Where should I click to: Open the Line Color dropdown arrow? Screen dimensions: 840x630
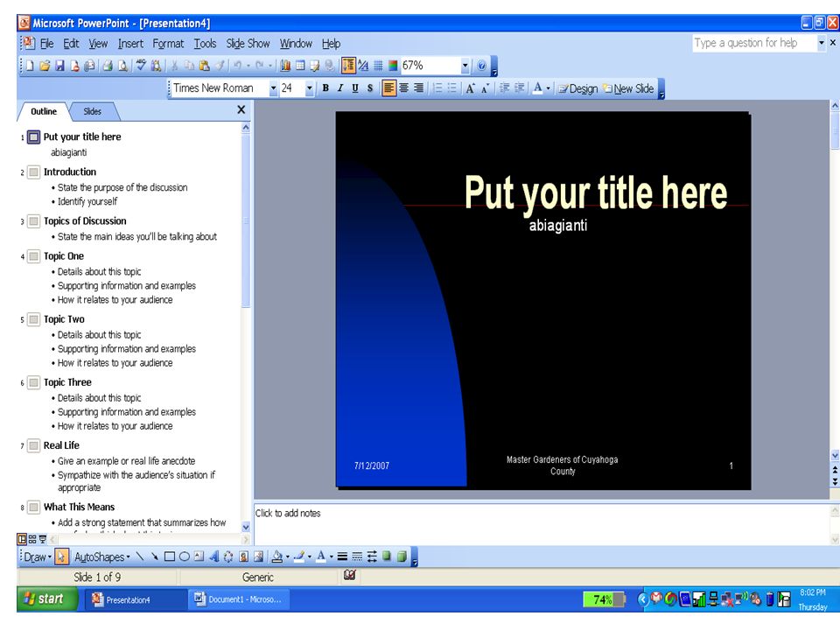tap(310, 557)
